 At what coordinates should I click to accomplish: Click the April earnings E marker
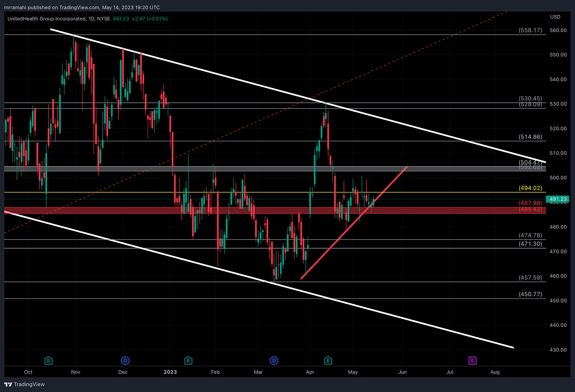click(x=328, y=360)
